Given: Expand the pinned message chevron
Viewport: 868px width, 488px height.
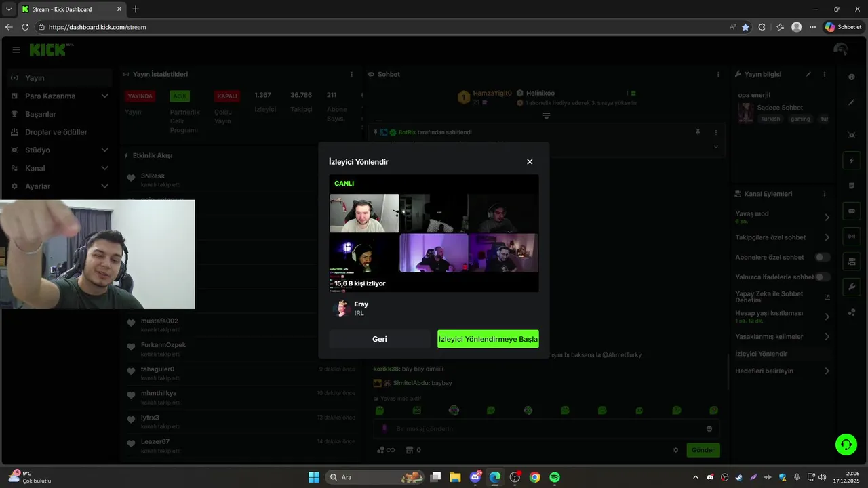Looking at the screenshot, I should (x=715, y=146).
